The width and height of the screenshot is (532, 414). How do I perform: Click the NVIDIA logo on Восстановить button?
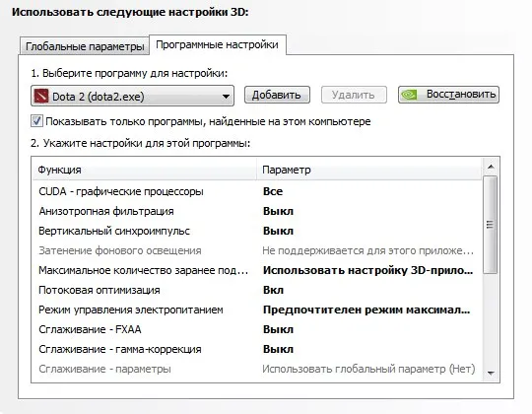[x=409, y=95]
